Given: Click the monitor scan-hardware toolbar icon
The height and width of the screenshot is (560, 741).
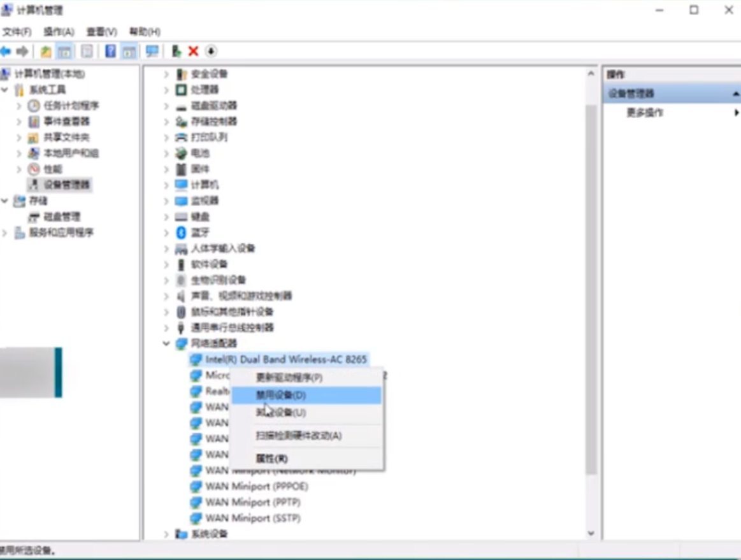Looking at the screenshot, I should click(152, 51).
